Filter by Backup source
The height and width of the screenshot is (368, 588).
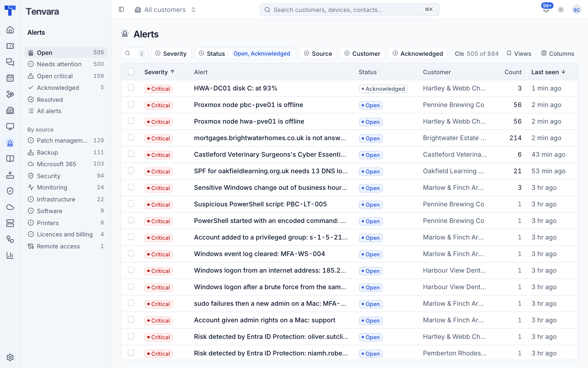pos(66,152)
